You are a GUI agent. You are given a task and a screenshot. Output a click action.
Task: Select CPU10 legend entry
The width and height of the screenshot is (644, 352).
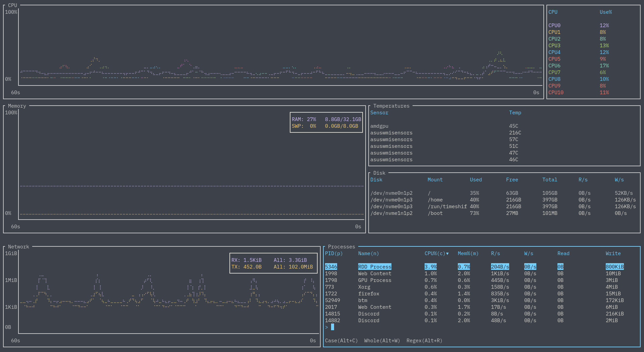point(593,93)
